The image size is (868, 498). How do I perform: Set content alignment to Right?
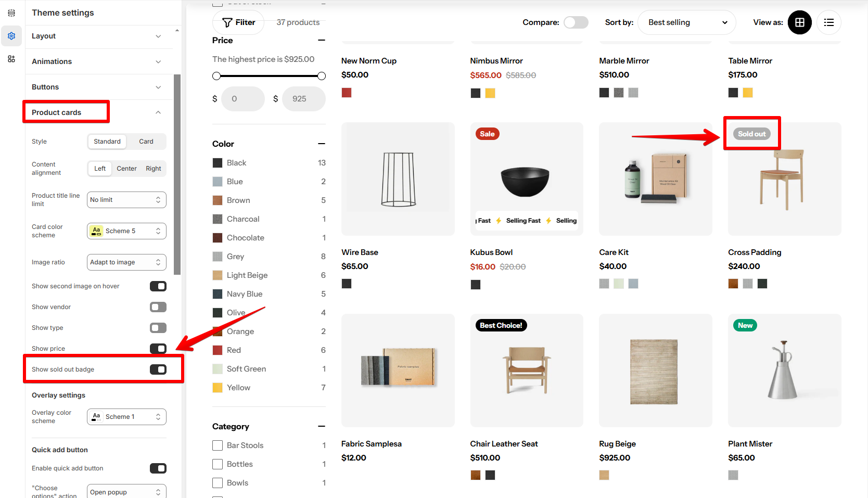(x=154, y=169)
